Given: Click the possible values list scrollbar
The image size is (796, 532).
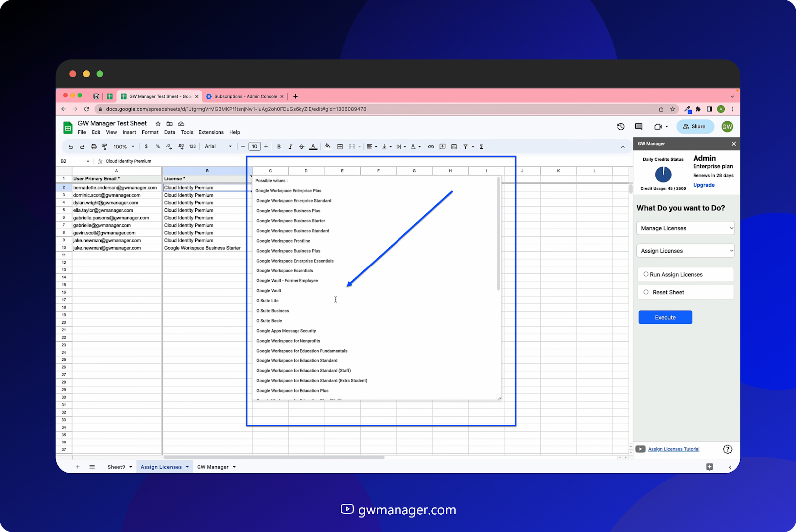Looking at the screenshot, I should pyautogui.click(x=498, y=234).
